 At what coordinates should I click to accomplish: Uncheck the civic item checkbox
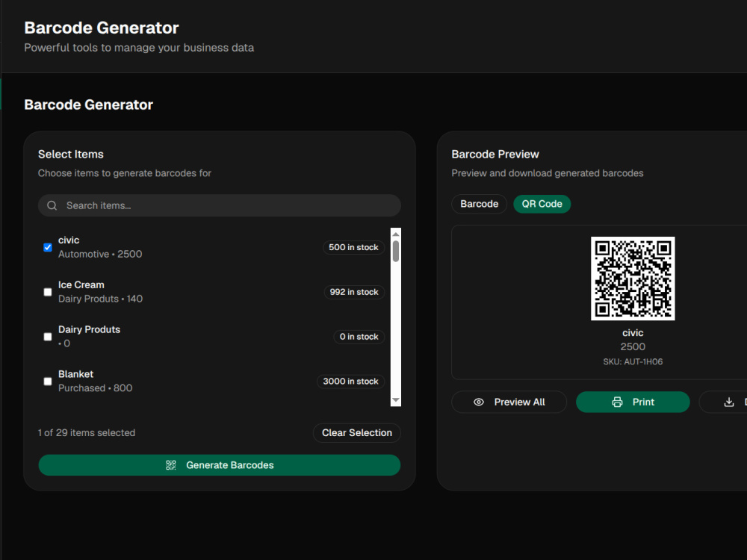(48, 247)
